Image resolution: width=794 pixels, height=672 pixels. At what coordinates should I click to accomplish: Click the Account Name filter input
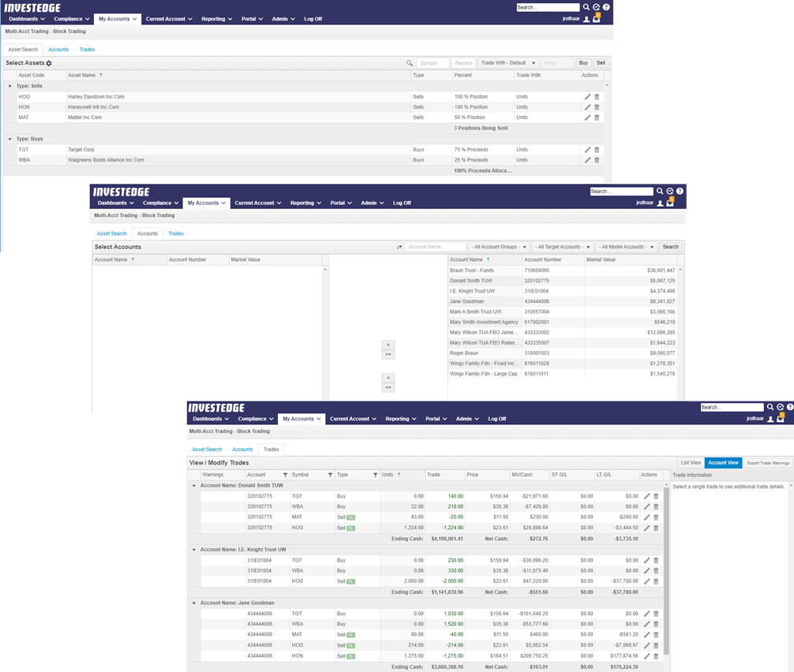[436, 247]
